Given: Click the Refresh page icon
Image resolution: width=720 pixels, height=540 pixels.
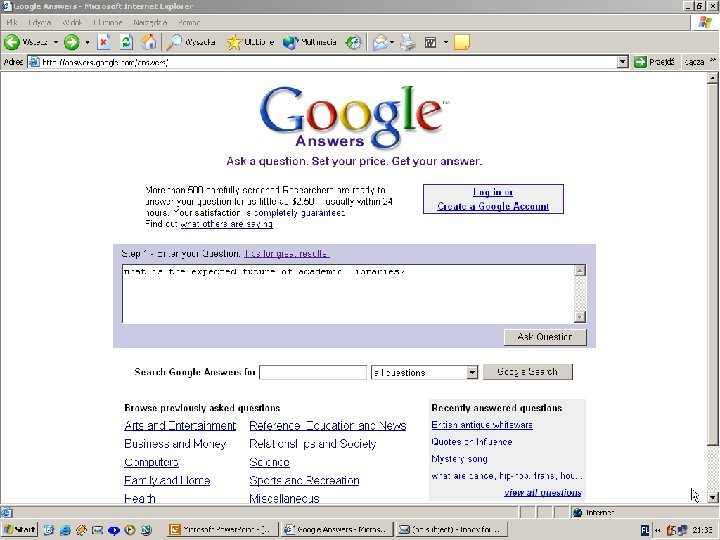Looking at the screenshot, I should 126,42.
